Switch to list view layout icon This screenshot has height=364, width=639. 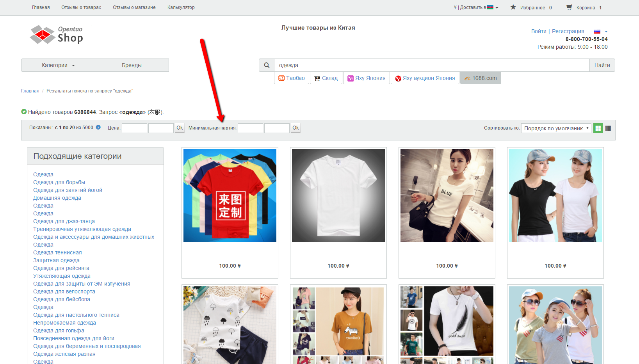[608, 128]
